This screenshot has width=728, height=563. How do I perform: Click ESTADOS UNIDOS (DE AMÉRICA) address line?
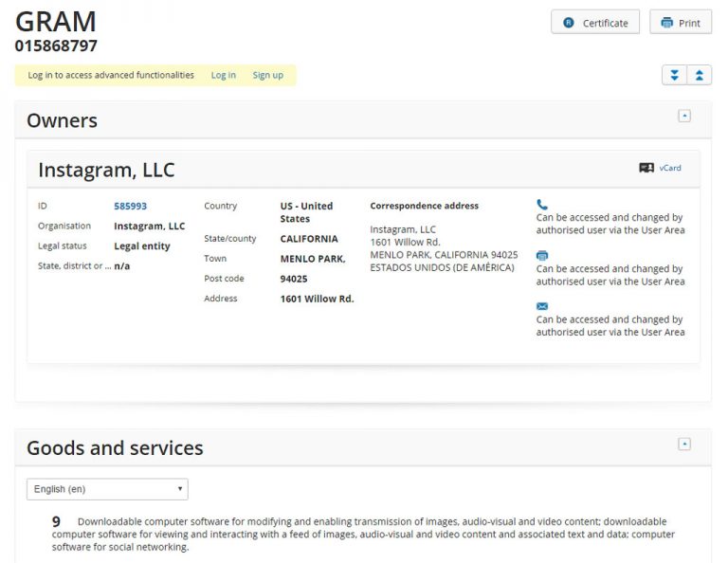coord(442,267)
